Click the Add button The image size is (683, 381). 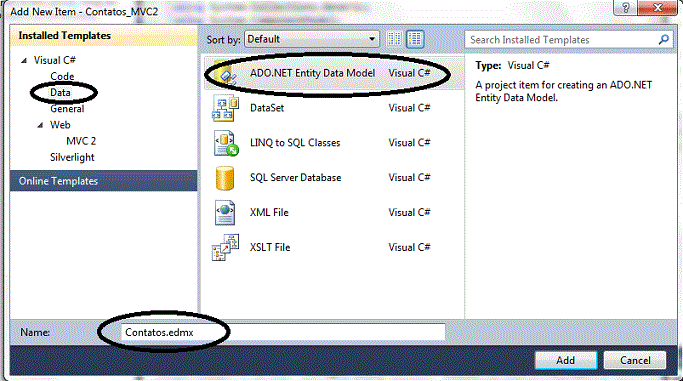click(x=565, y=361)
